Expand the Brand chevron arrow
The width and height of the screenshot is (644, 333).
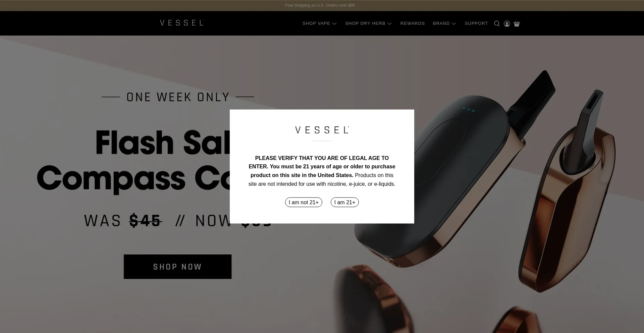454,23
